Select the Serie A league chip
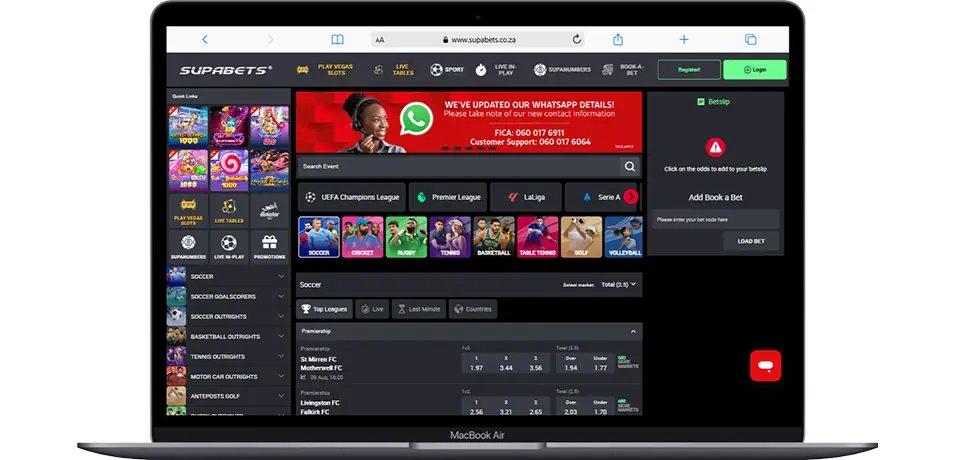This screenshot has height=460, width=955. tap(600, 197)
